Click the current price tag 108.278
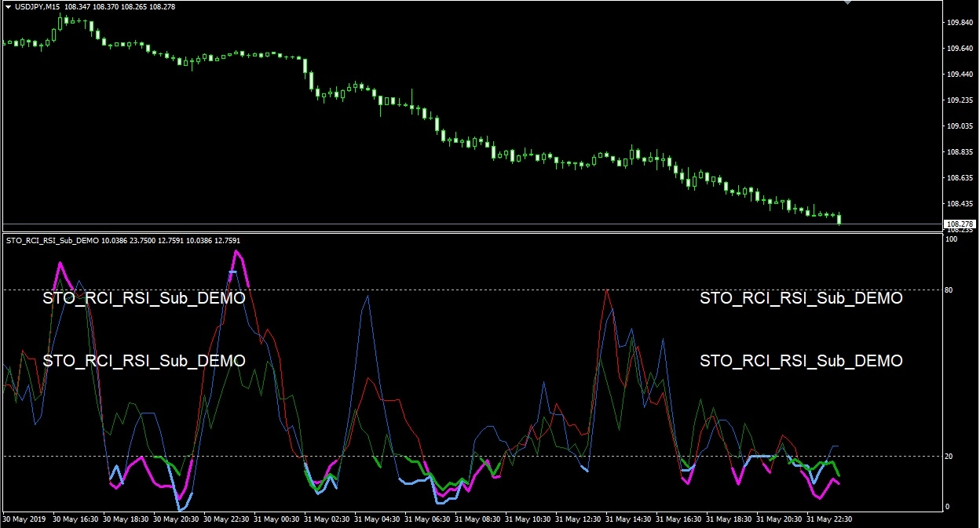 click(x=961, y=224)
